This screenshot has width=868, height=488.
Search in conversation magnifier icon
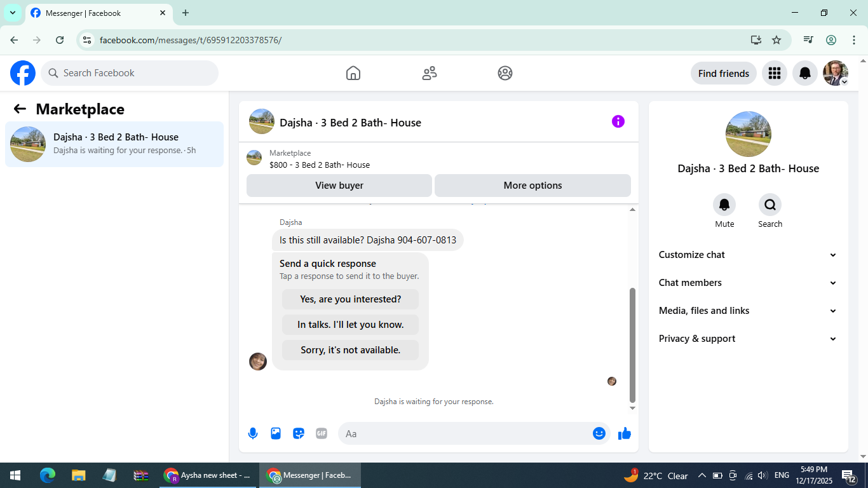770,205
